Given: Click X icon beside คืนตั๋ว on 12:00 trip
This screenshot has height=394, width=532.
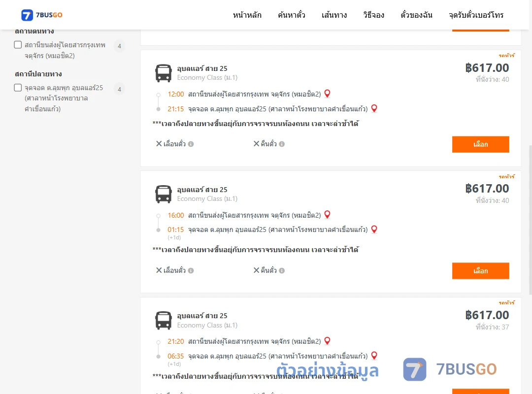Looking at the screenshot, I should coord(257,144).
